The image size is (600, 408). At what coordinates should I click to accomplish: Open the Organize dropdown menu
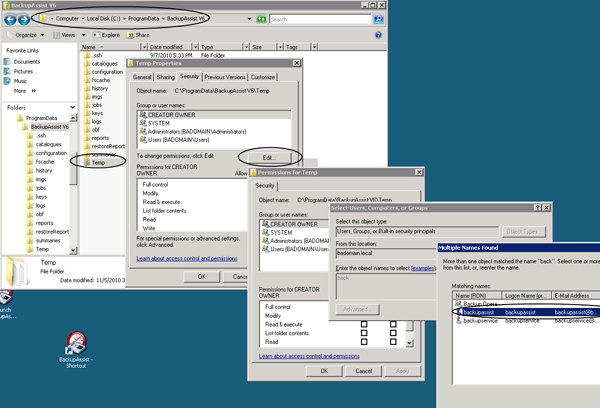[x=26, y=35]
